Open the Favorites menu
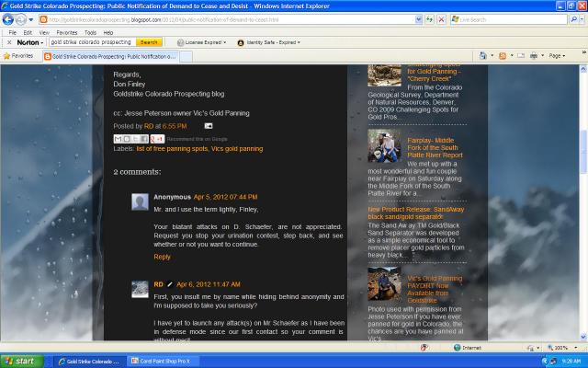This screenshot has width=588, height=368. coord(67,33)
